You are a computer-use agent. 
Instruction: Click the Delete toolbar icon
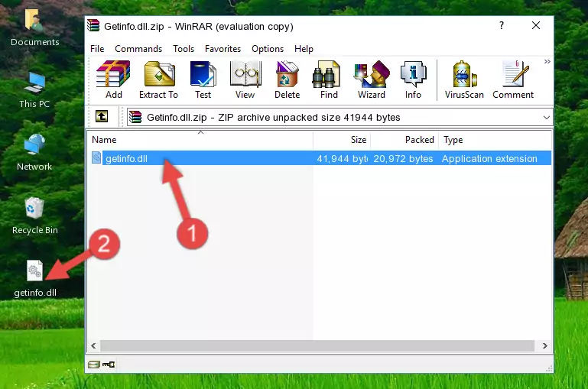pos(288,79)
